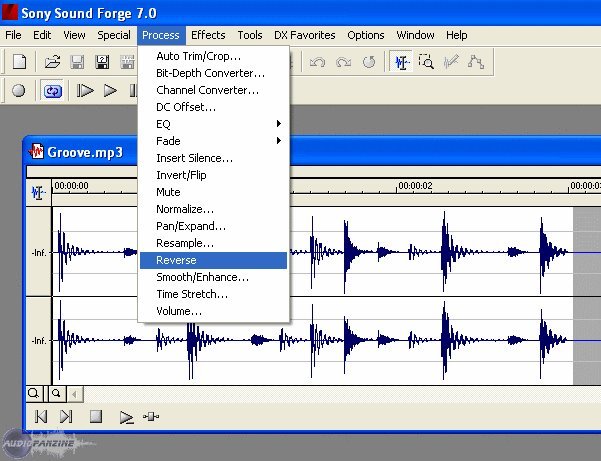This screenshot has width=601, height=461.
Task: Click the New file toolbar icon
Action: [x=19, y=62]
